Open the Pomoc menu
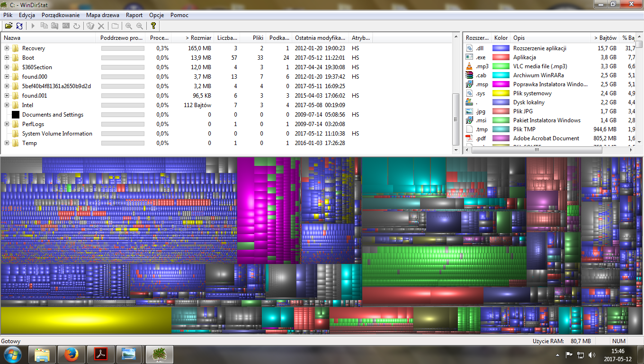Image resolution: width=644 pixels, height=364 pixels. tap(179, 15)
